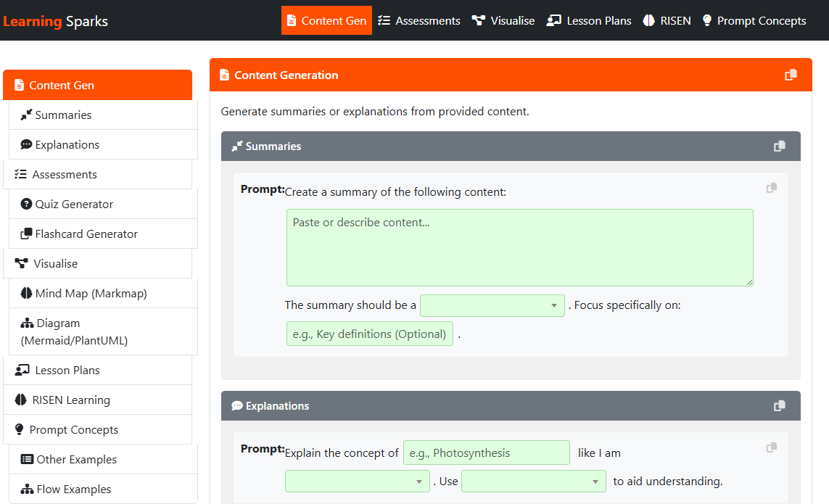Image resolution: width=829 pixels, height=504 pixels.
Task: Click the Paste or describe content text area
Action: point(520,247)
